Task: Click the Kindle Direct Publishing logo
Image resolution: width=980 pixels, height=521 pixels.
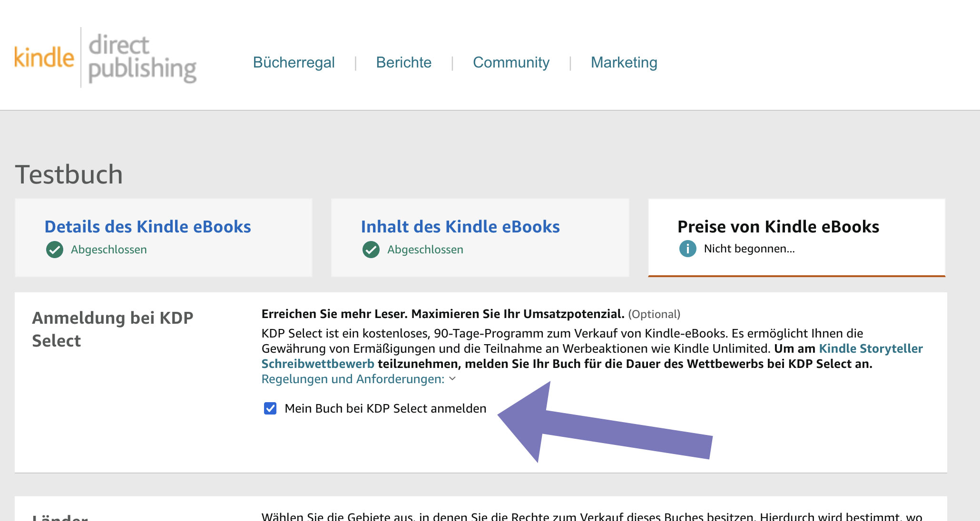Action: pos(105,58)
